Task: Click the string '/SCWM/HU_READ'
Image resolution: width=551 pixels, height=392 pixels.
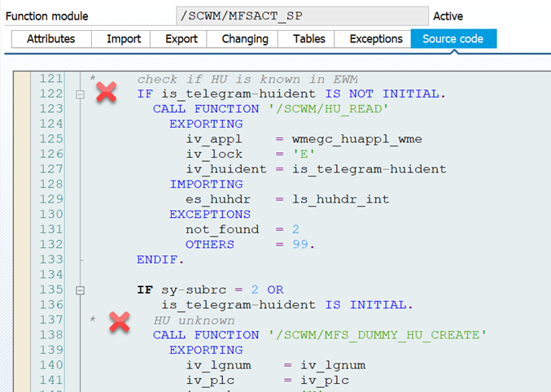Action: 329,109
